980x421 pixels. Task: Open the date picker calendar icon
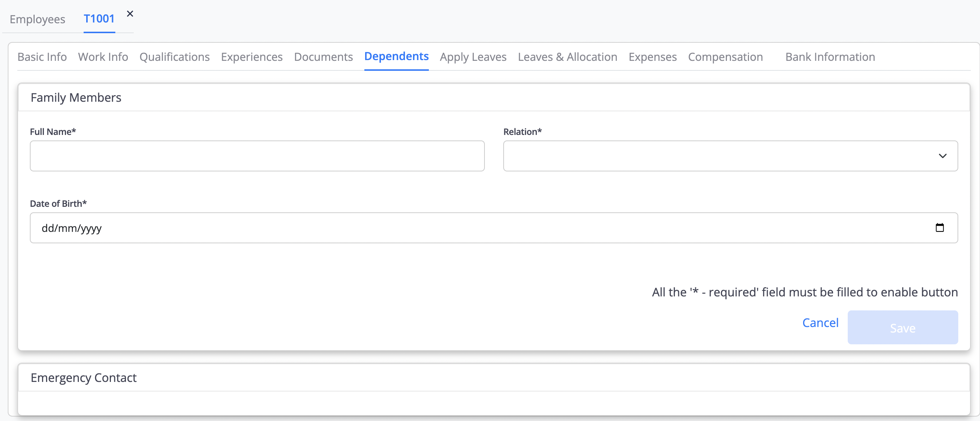click(939, 227)
